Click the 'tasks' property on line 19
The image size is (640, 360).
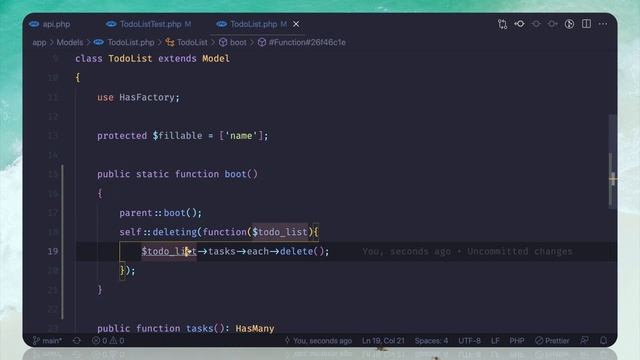click(222, 251)
